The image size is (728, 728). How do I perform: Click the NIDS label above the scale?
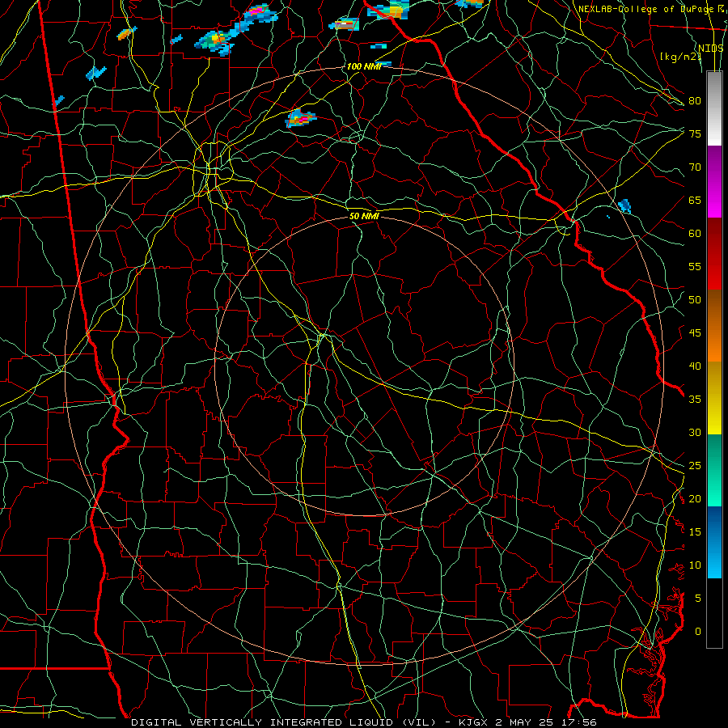pyautogui.click(x=711, y=48)
